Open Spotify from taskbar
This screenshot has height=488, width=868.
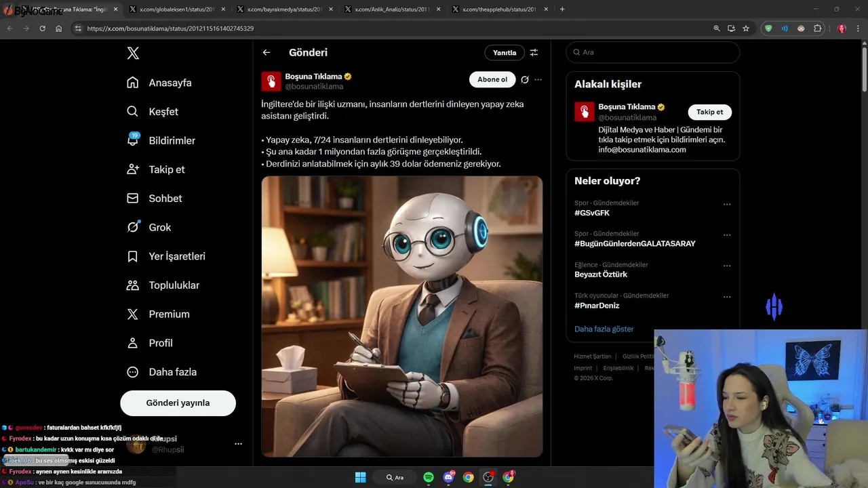pyautogui.click(x=429, y=477)
